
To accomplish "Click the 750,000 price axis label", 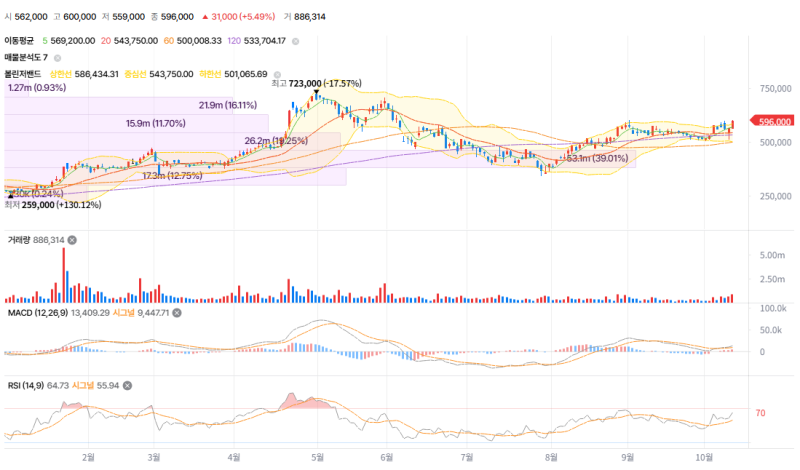I will pyautogui.click(x=775, y=89).
